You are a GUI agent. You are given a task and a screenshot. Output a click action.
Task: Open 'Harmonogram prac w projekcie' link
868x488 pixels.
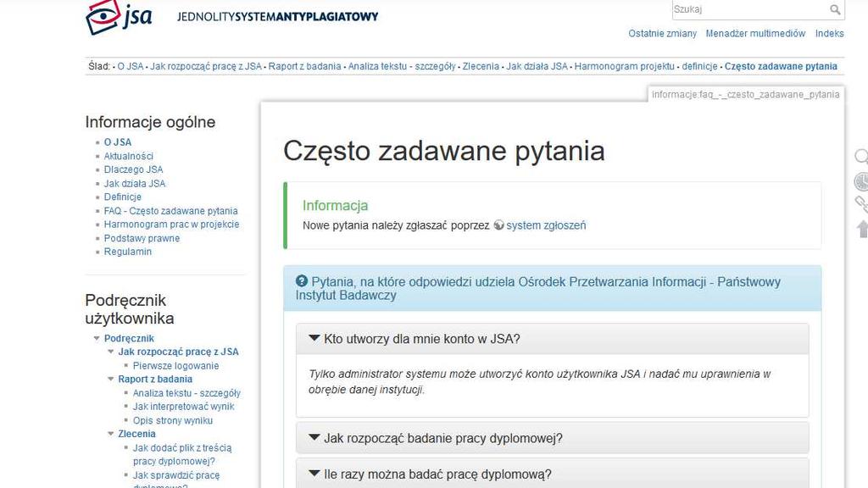(171, 224)
